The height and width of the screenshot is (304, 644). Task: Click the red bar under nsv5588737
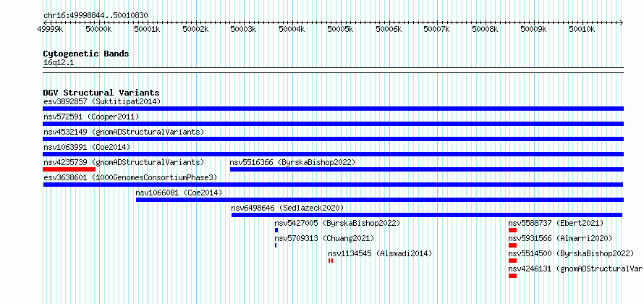coord(512,230)
